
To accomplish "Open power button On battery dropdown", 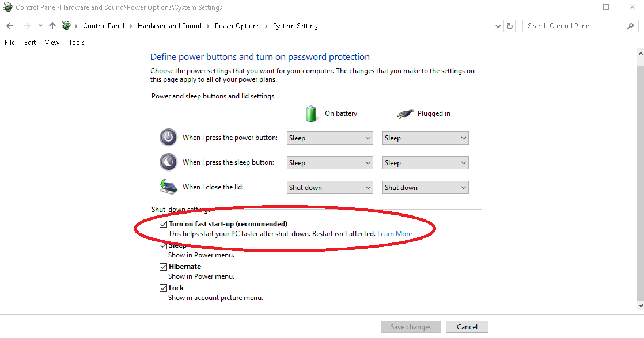I will [x=330, y=138].
